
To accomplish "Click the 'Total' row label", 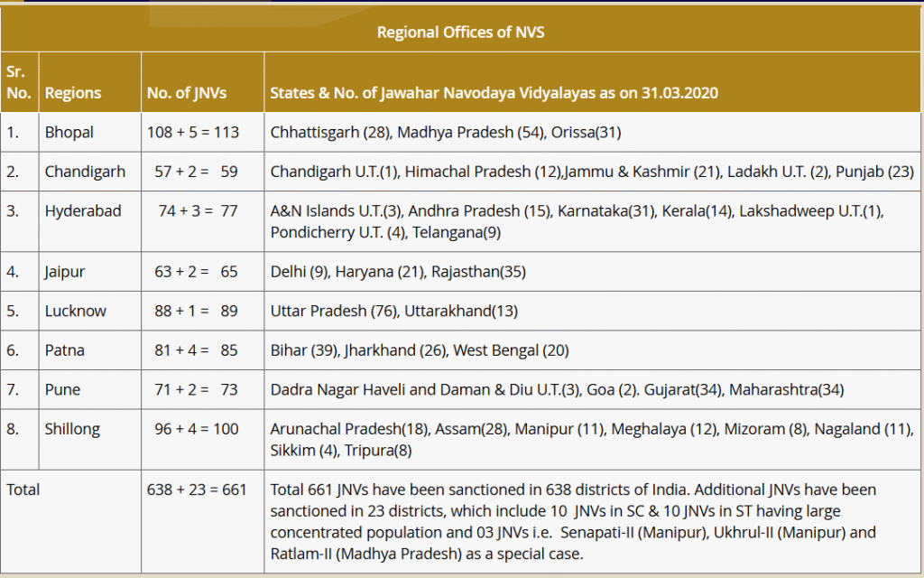I will pyautogui.click(x=23, y=489).
